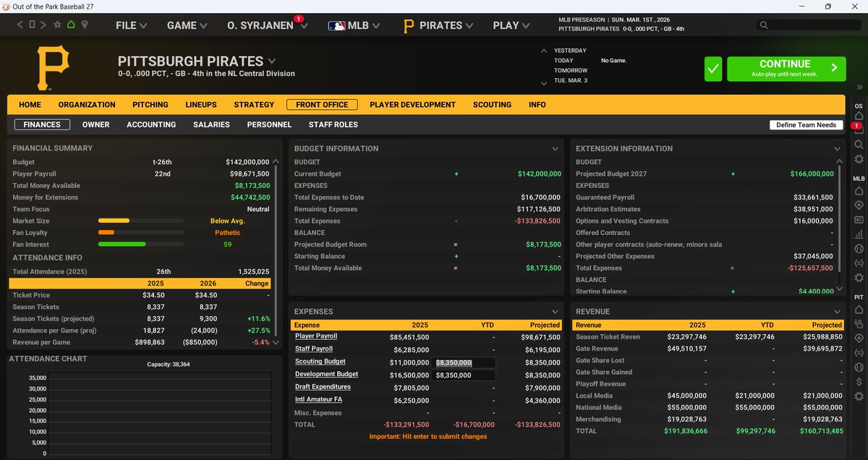Click the Define Team Needs button
This screenshot has height=460, width=868.
point(806,124)
